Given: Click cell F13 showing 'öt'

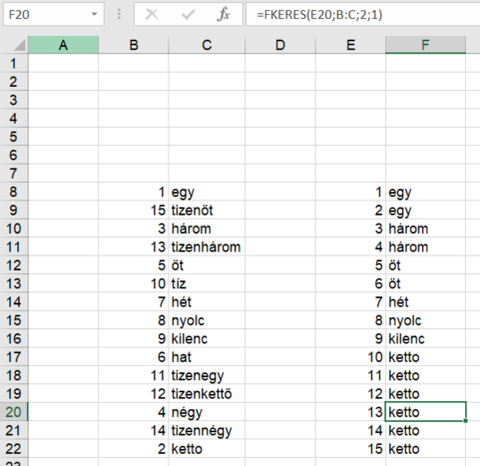Looking at the screenshot, I should pyautogui.click(x=425, y=284).
